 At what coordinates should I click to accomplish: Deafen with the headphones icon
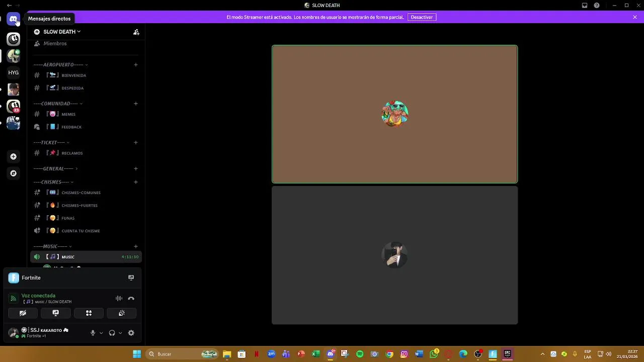112,333
